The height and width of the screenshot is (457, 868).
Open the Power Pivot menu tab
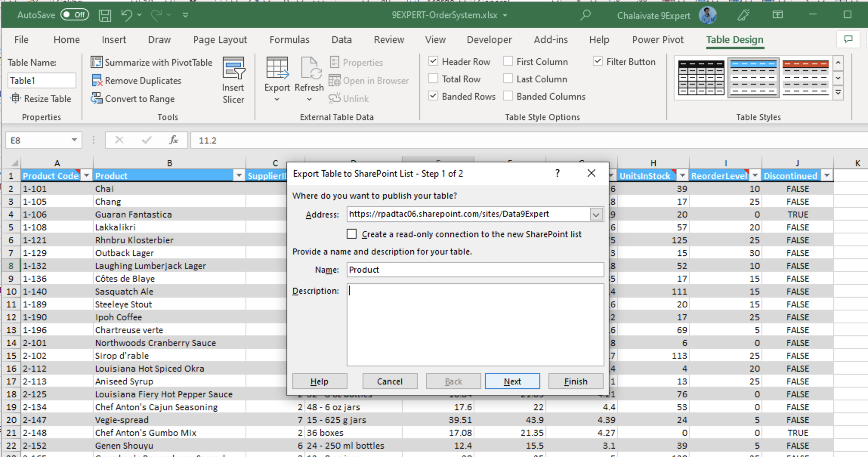[x=658, y=40]
